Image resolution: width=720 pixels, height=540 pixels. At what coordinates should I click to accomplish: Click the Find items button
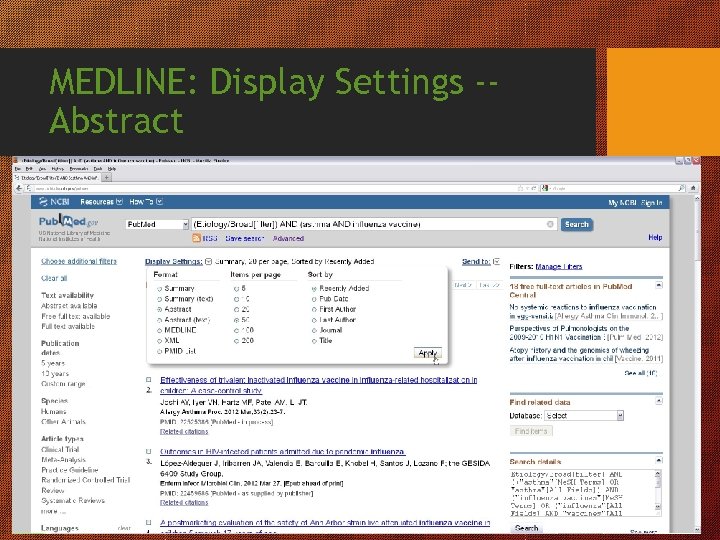531,431
